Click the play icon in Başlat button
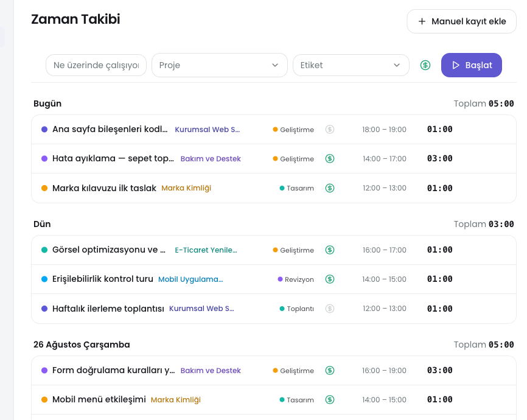 456,65
